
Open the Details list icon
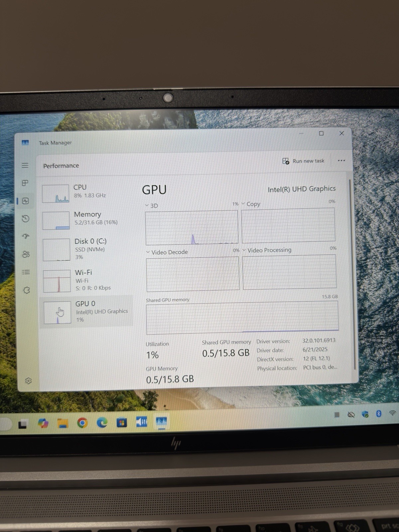click(x=26, y=272)
